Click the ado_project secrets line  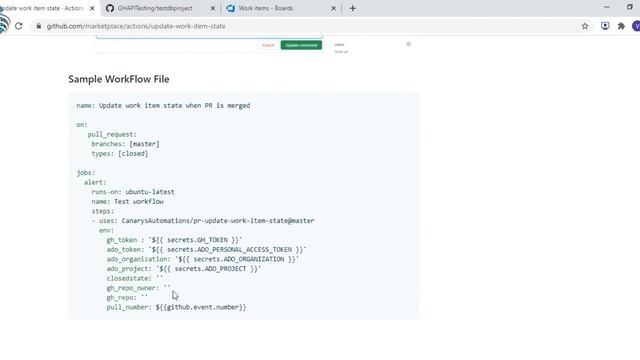184,269
